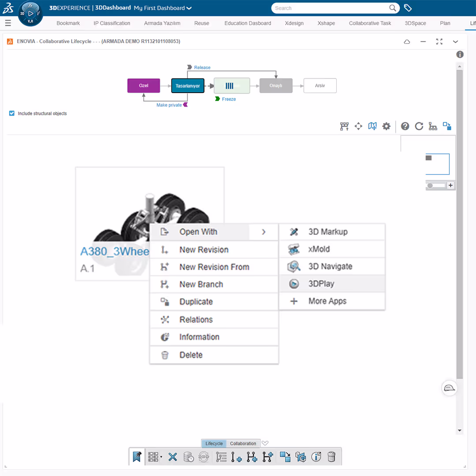Viewport: 476px width, 476px height.
Task: Select the Onaylı lifecycle state
Action: pyautogui.click(x=275, y=86)
